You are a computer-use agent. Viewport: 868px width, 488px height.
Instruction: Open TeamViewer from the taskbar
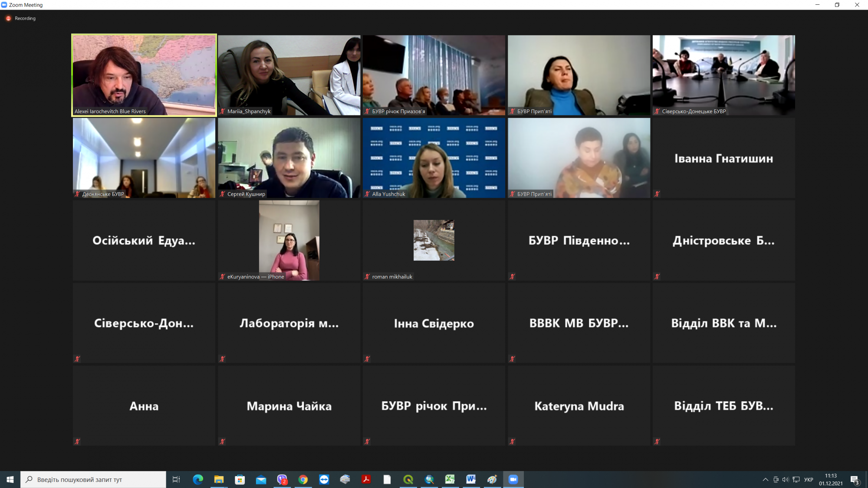[324, 479]
